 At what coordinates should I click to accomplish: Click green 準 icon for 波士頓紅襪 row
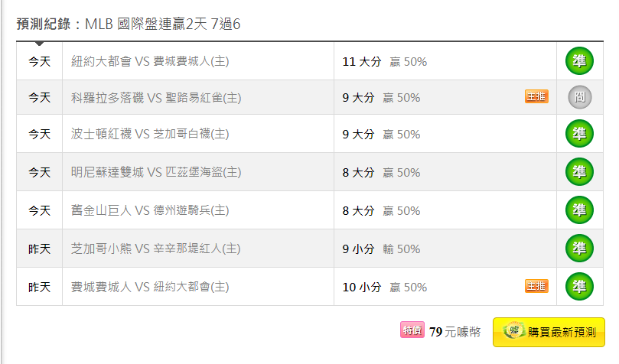(x=579, y=134)
